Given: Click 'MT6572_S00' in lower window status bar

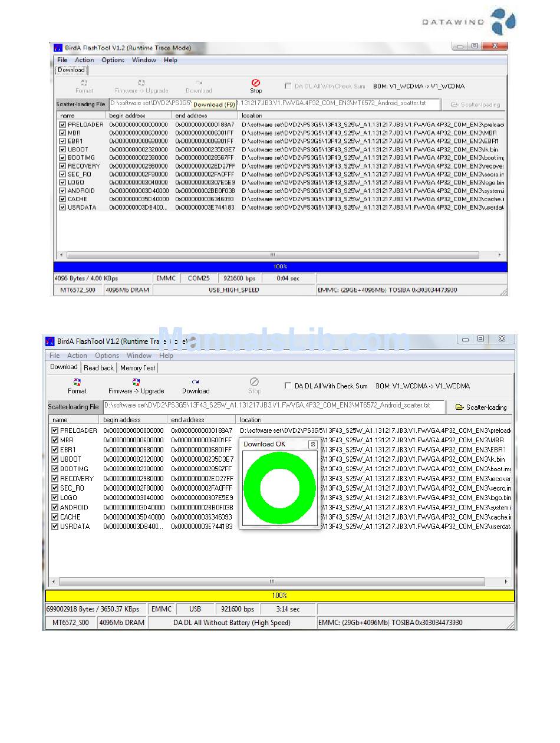Looking at the screenshot, I should [71, 623].
